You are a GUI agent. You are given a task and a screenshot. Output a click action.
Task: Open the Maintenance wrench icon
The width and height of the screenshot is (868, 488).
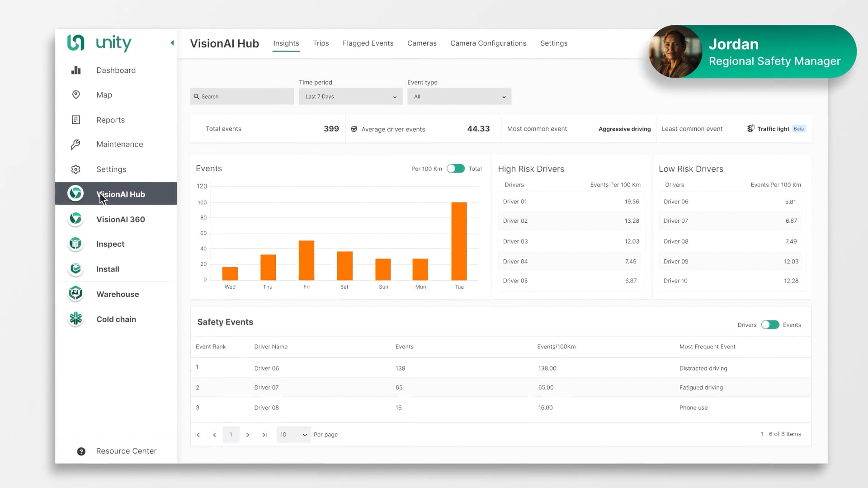coord(76,144)
